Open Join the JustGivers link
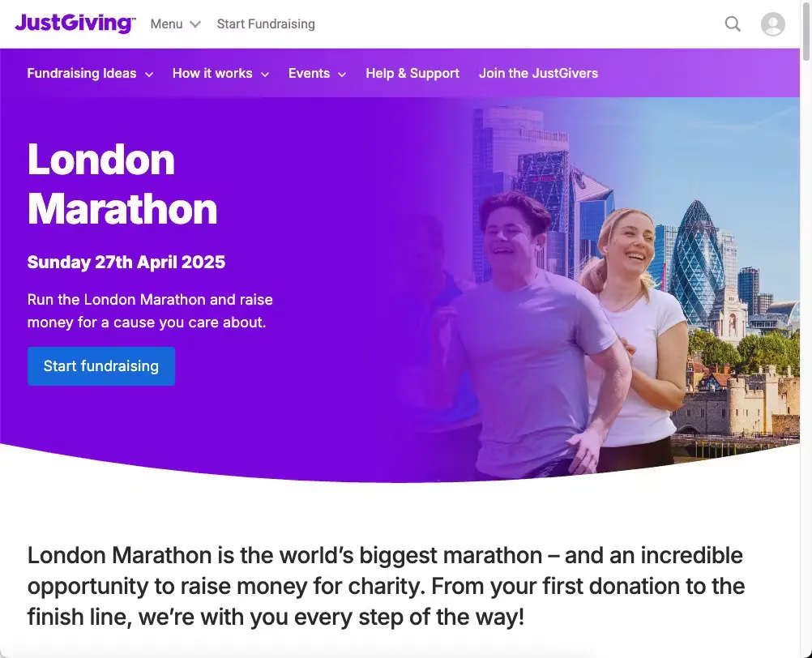This screenshot has width=812, height=658. point(538,74)
